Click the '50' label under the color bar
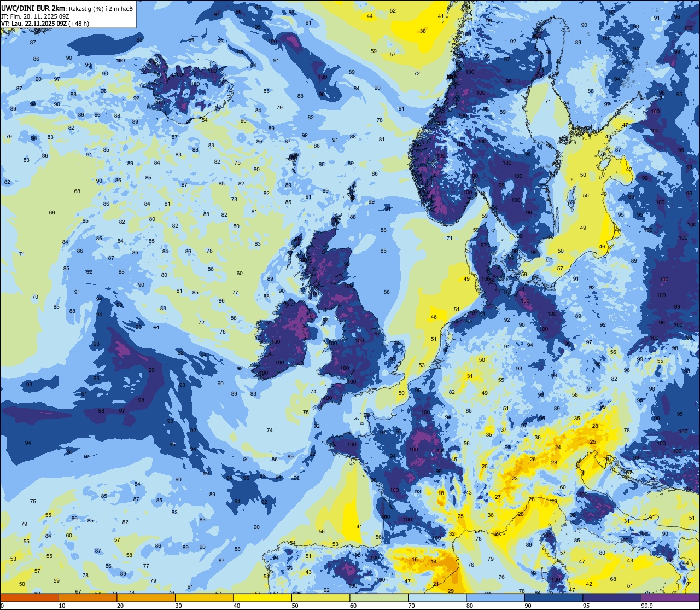The height and width of the screenshot is (610, 700). click(295, 606)
